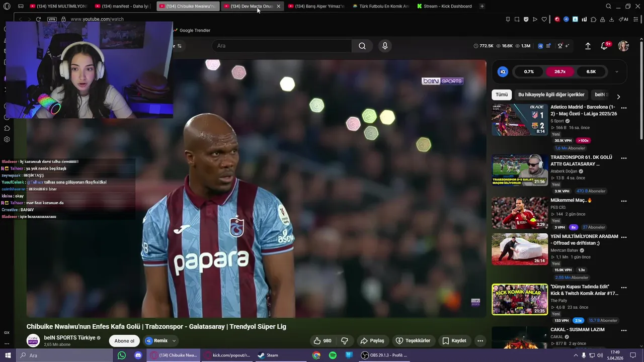Open options for YENİ MULTİMİLYONER ARABAM video
This screenshot has height=362, width=644.
pyautogui.click(x=624, y=237)
